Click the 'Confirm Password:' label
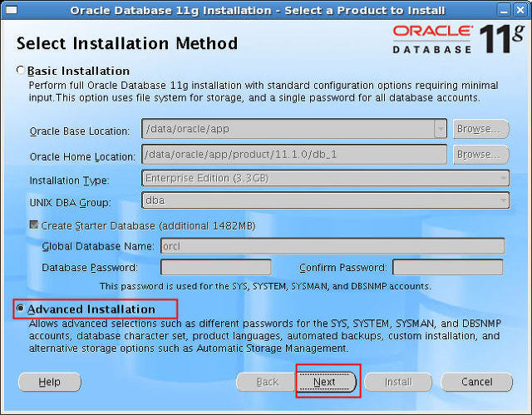Viewport: 532px width, 415px height. 343,268
